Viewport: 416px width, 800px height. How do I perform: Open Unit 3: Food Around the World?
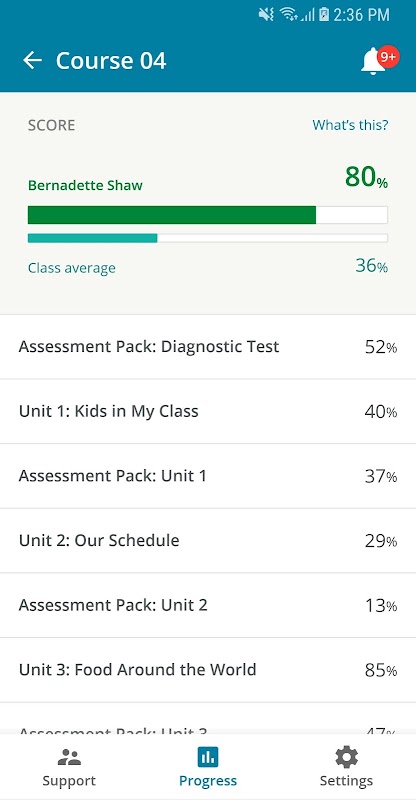[x=208, y=669]
